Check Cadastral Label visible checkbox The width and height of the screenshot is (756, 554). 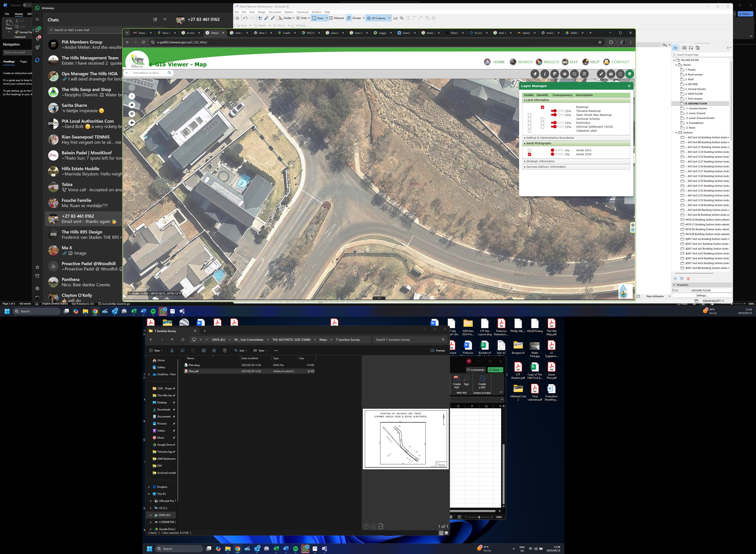point(529,131)
